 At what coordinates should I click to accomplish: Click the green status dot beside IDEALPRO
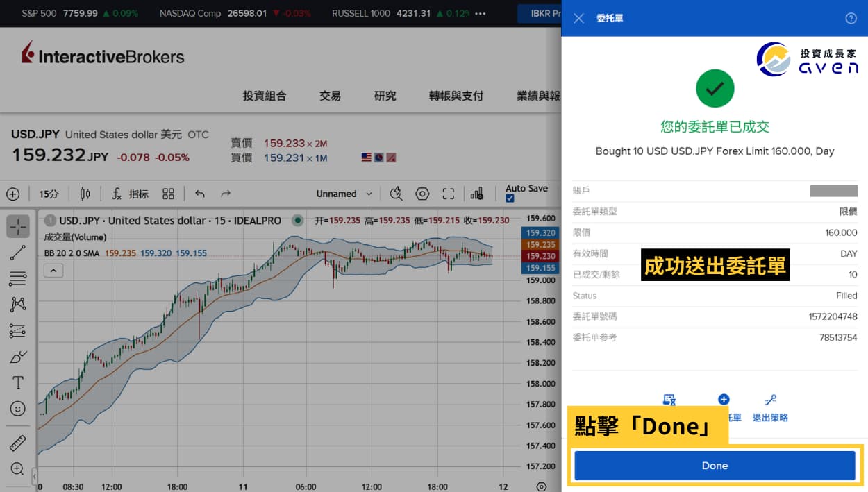click(x=297, y=221)
